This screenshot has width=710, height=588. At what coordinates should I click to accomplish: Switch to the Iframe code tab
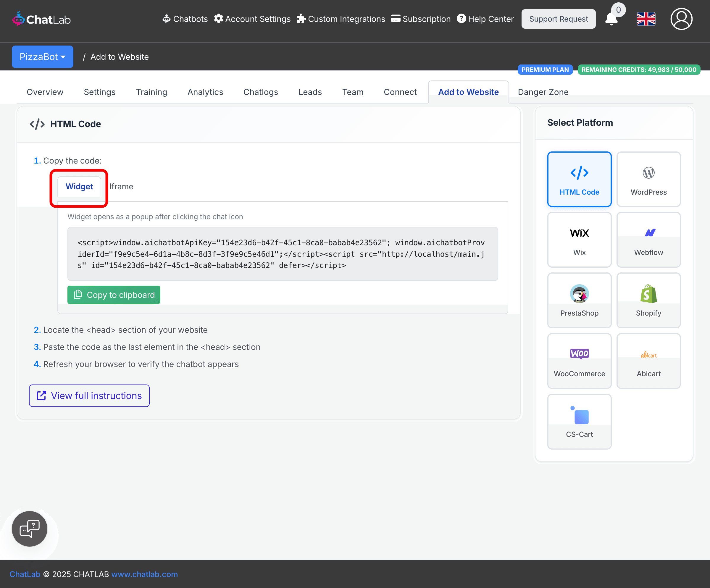(121, 187)
